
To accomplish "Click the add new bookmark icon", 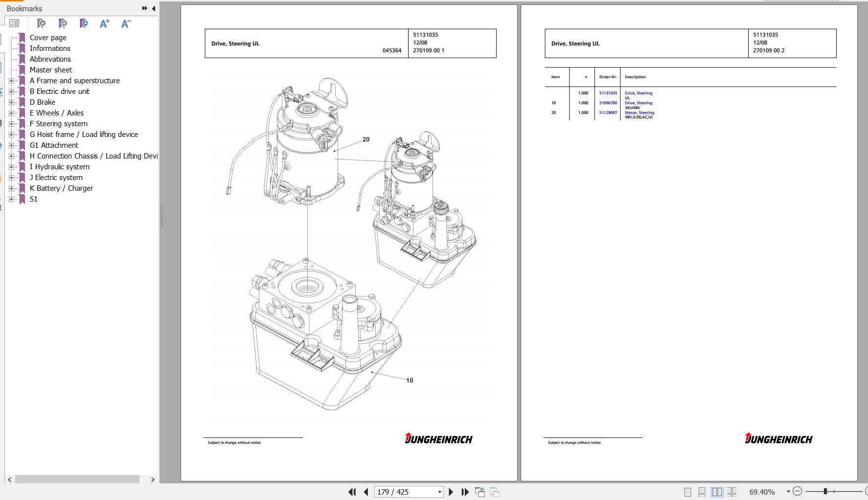I will point(63,23).
